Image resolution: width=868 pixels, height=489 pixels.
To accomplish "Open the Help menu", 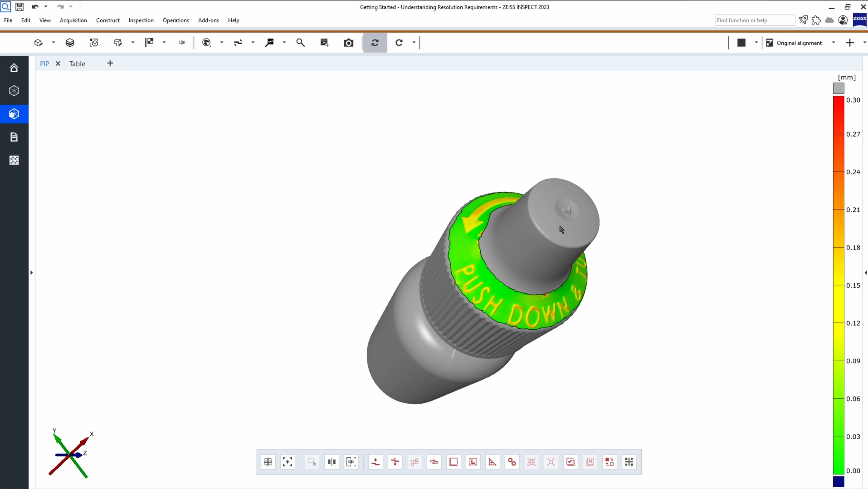I will (x=234, y=20).
